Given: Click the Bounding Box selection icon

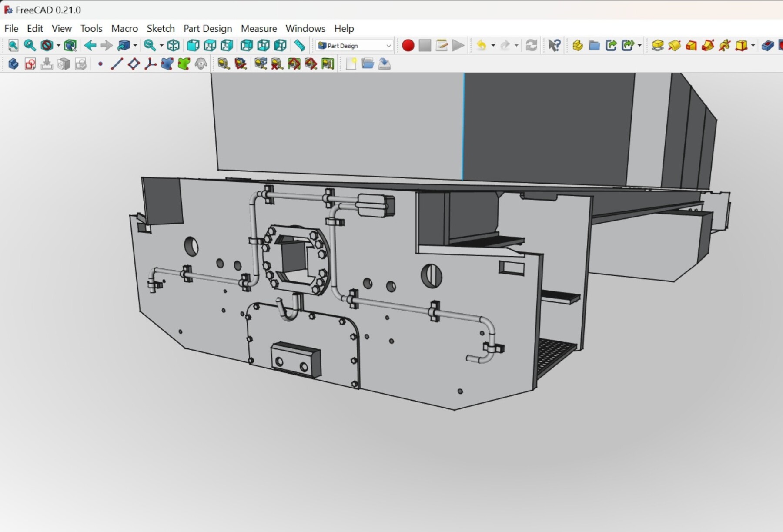Looking at the screenshot, I should (x=70, y=45).
